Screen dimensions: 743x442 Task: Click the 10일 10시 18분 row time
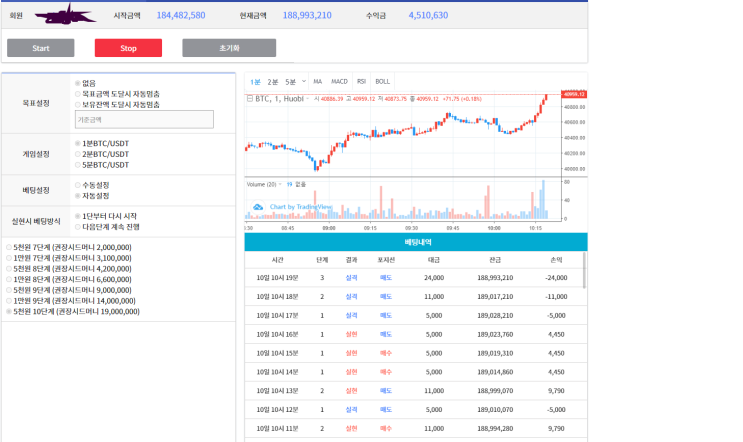(x=277, y=297)
